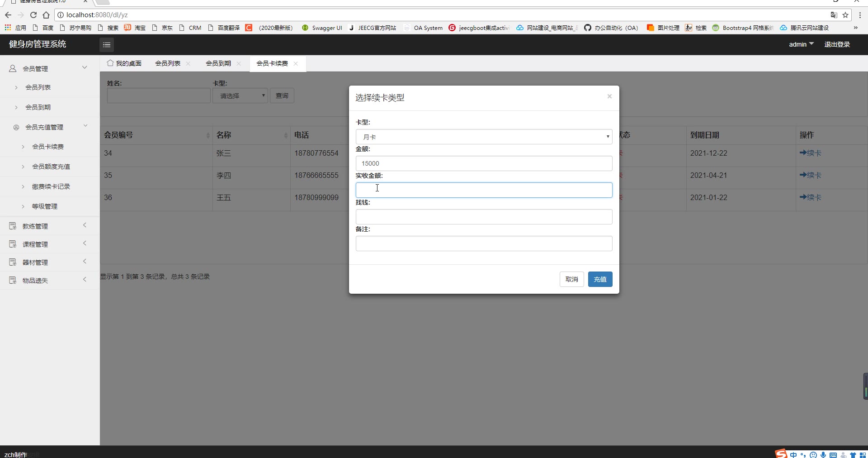Click the 教练管理 sidebar icon
This screenshot has width=868, height=458.
click(x=13, y=226)
